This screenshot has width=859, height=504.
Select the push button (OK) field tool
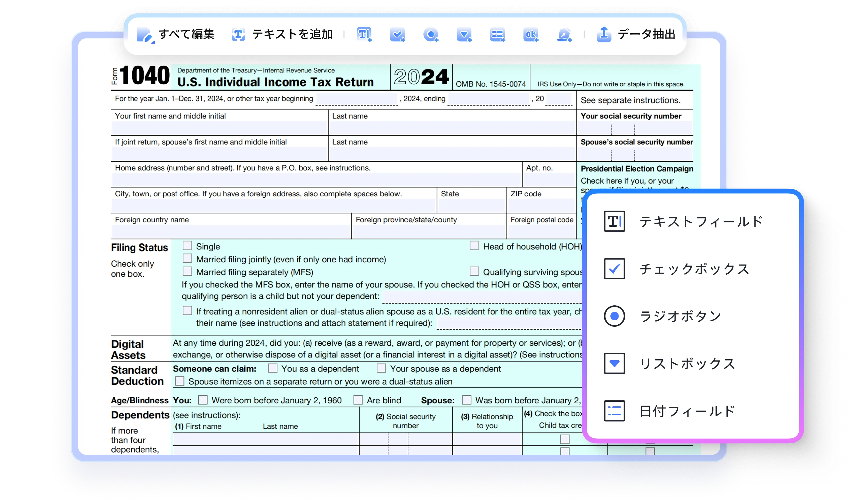coord(530,35)
